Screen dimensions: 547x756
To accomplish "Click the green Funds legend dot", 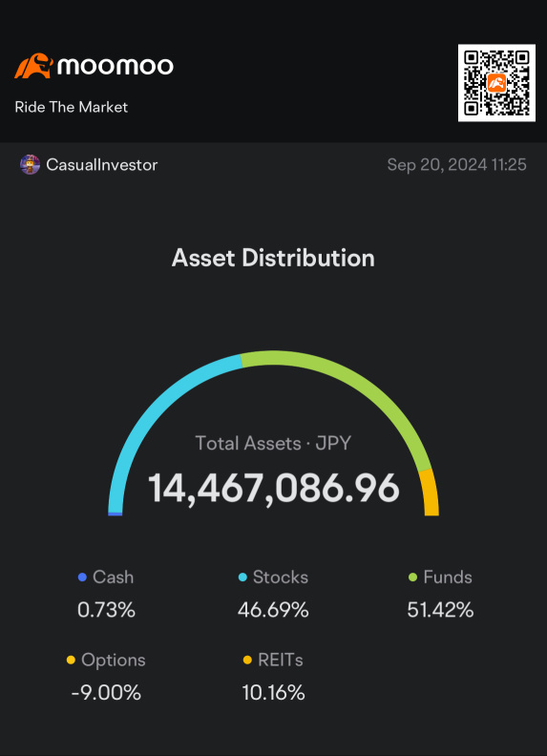I will coord(413,577).
